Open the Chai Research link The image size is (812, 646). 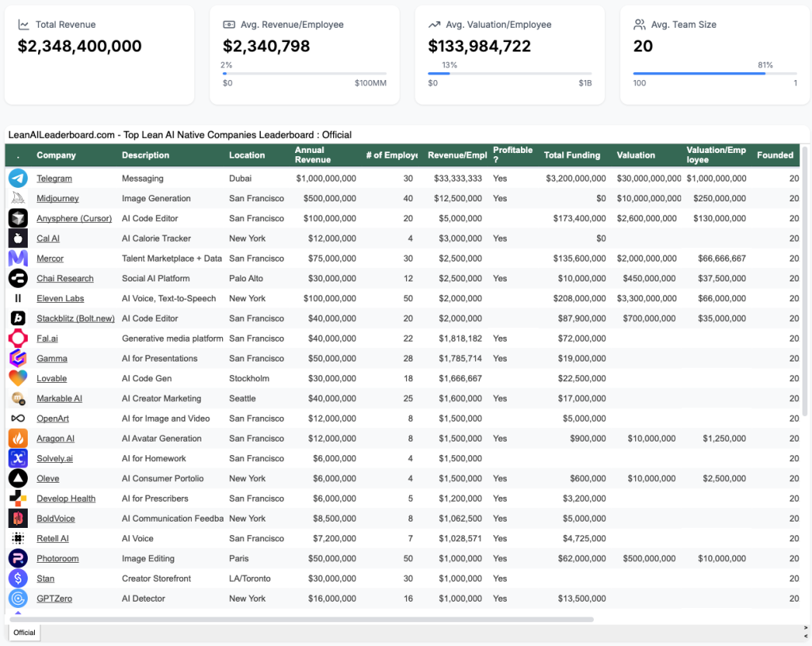coord(65,278)
